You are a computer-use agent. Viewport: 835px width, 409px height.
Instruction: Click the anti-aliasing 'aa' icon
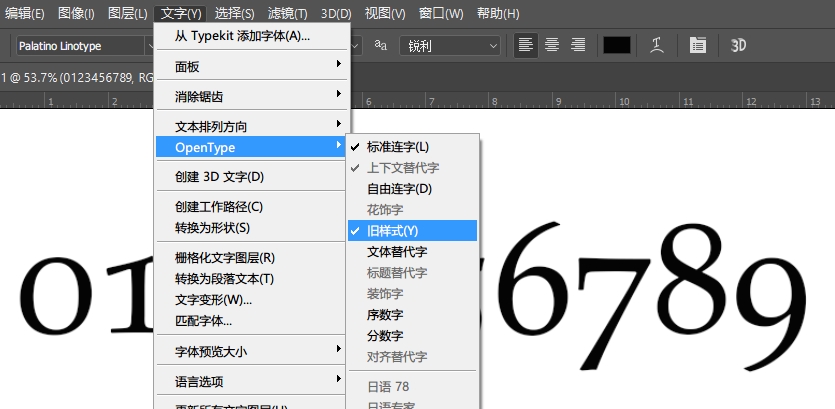coord(380,45)
